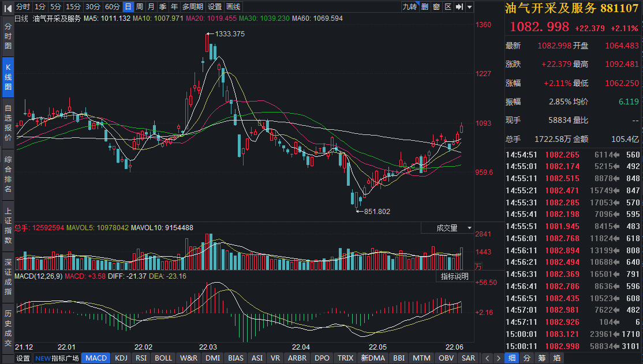Image resolution: width=643 pixels, height=364 pixels.
Task: Switch to the KDJ indicator tab
Action: coord(121,358)
